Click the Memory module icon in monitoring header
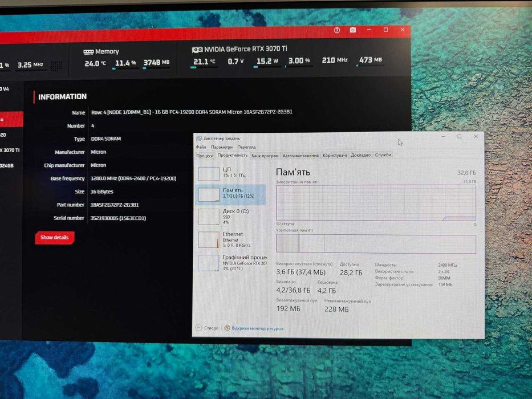The height and width of the screenshot is (399, 532). point(88,52)
